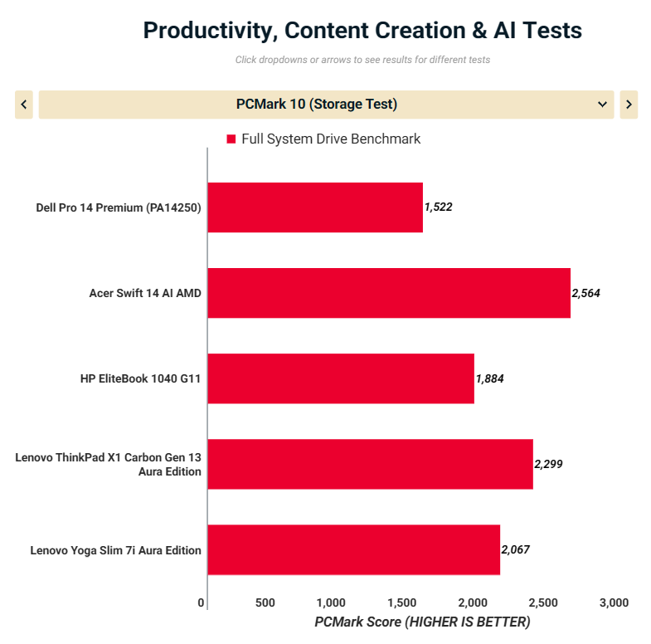Click the Acer Swift 14 AI AMD label
Screen dimensions: 651x644
tap(145, 293)
